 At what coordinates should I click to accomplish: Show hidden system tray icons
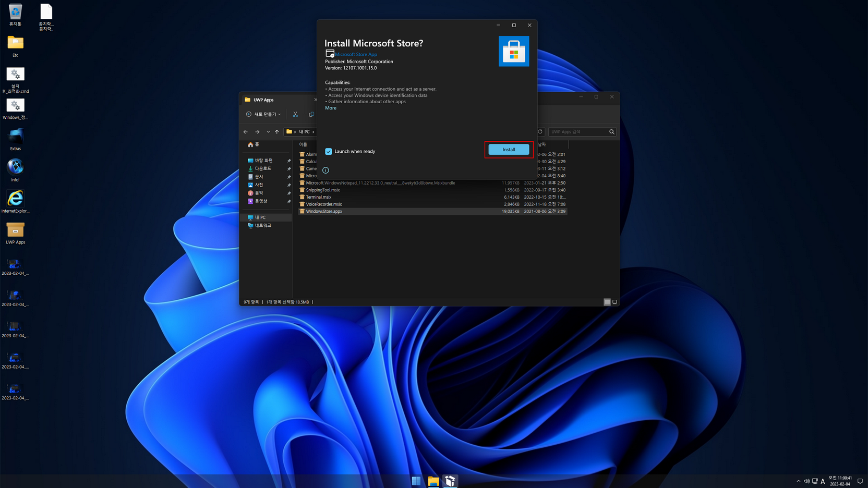pos(798,481)
